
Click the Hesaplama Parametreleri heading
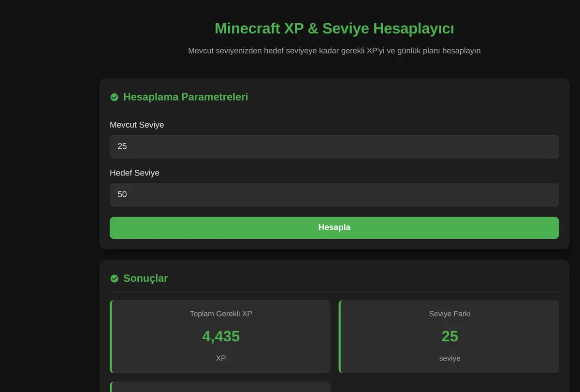tap(186, 97)
